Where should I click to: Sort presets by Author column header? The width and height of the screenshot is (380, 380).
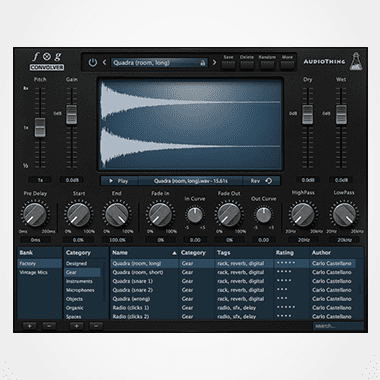click(x=337, y=253)
